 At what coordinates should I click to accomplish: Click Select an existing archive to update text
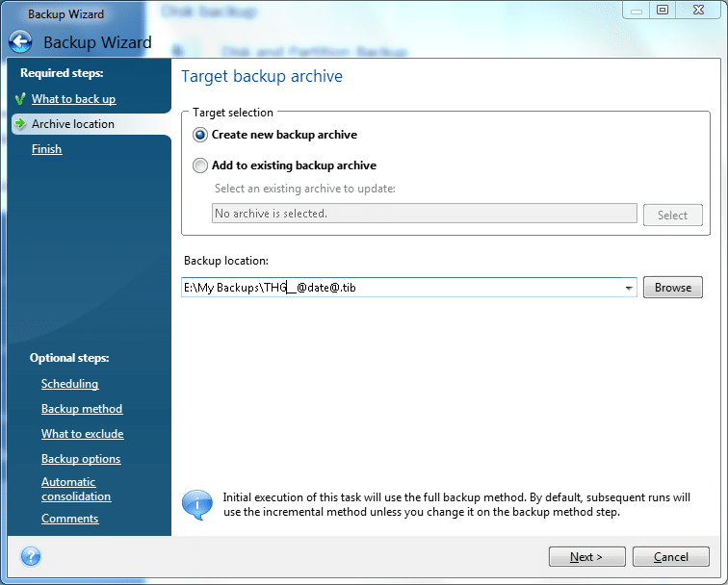305,189
